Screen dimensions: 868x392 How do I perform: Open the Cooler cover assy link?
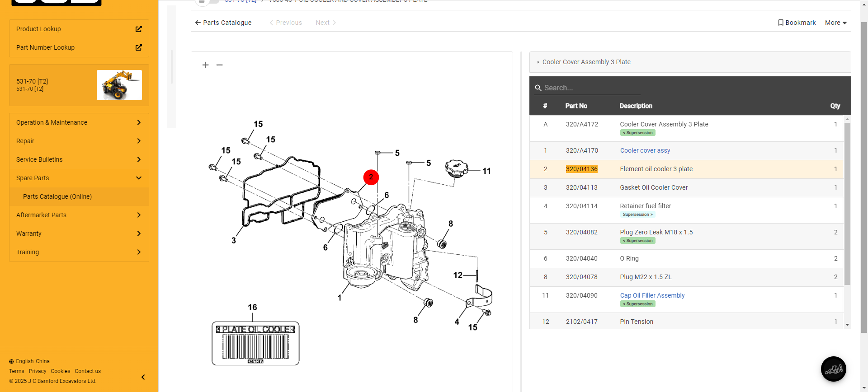(x=645, y=150)
